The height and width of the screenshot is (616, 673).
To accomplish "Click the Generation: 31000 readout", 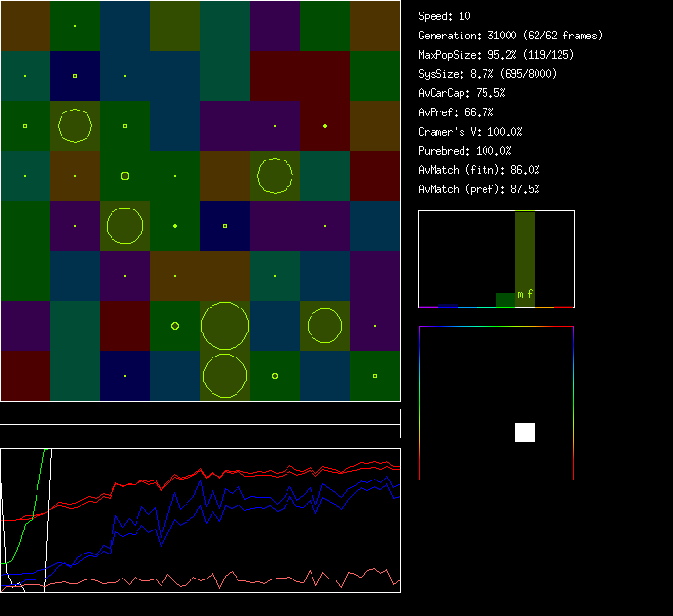I will coord(511,36).
